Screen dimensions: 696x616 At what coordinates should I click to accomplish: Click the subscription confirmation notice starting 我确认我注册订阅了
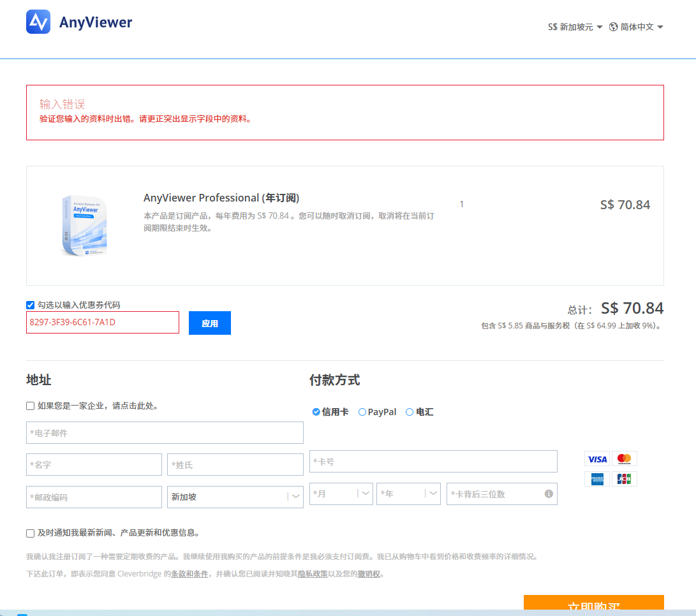coord(283,557)
